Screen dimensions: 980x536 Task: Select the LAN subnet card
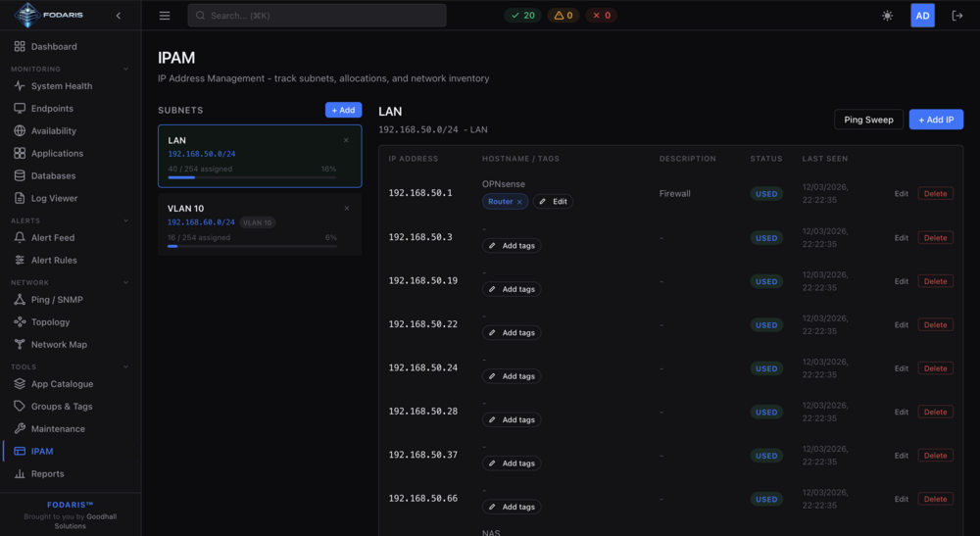coord(260,156)
